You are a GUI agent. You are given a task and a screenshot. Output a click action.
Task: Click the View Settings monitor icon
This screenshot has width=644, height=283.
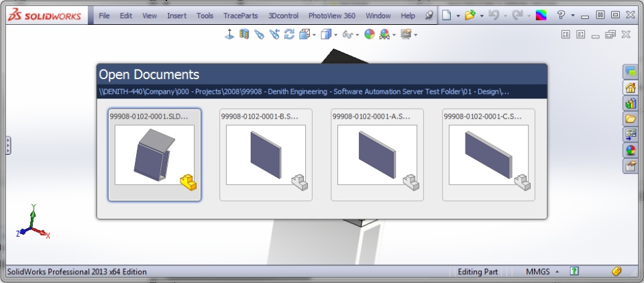click(407, 34)
